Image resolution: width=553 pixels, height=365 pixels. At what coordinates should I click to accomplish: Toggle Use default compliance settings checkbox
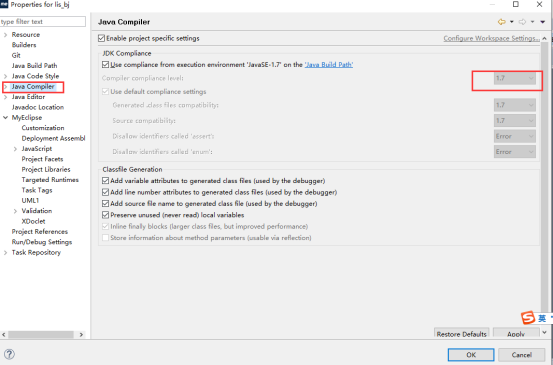point(105,92)
